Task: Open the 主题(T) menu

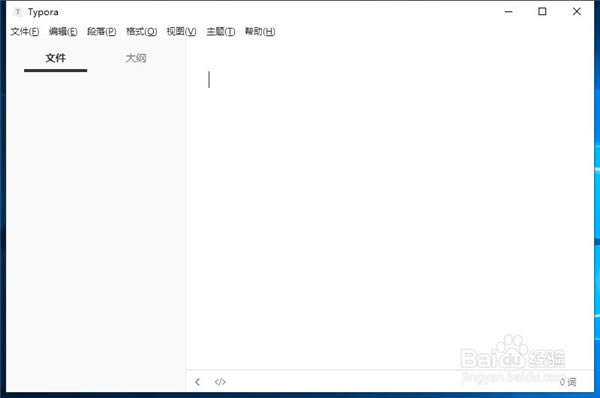Action: point(221,31)
